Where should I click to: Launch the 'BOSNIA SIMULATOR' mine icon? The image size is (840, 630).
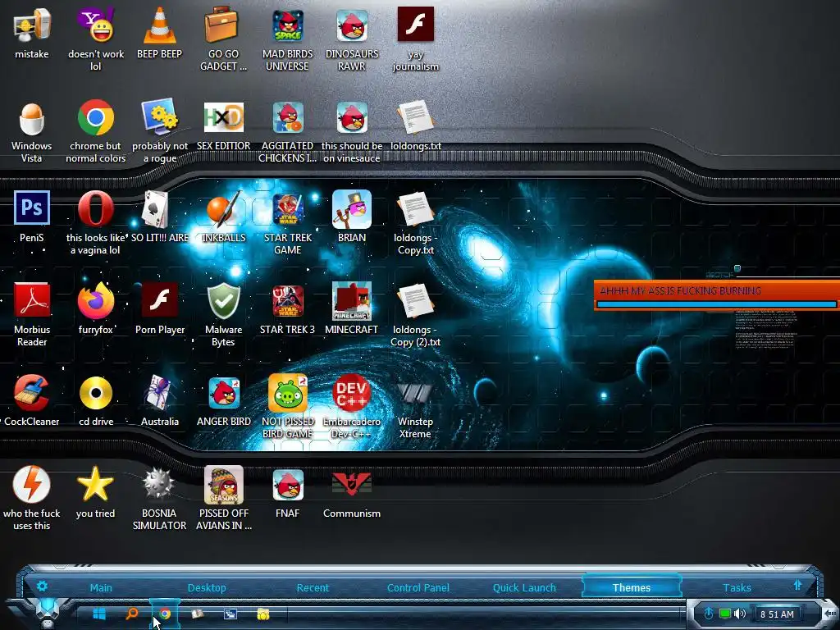[x=159, y=484]
